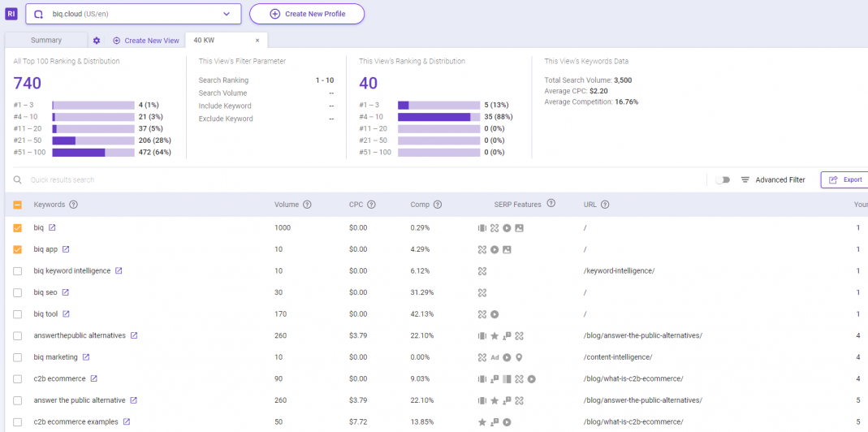Uncheck the biq keyword checkbox

click(x=18, y=227)
